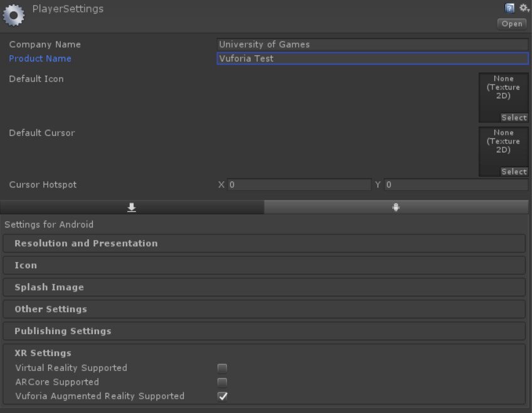532x413 pixels.
Task: Click the Settings for Android text
Action: pos(49,224)
